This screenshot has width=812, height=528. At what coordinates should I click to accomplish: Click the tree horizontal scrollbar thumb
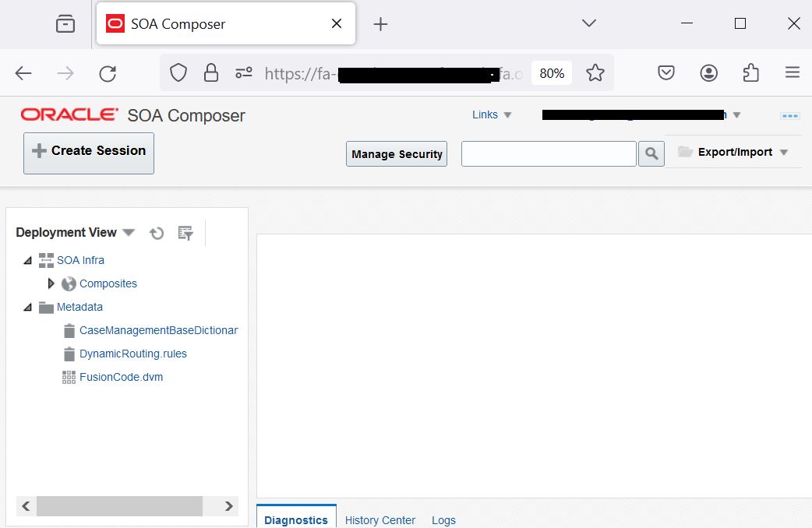[119, 505]
